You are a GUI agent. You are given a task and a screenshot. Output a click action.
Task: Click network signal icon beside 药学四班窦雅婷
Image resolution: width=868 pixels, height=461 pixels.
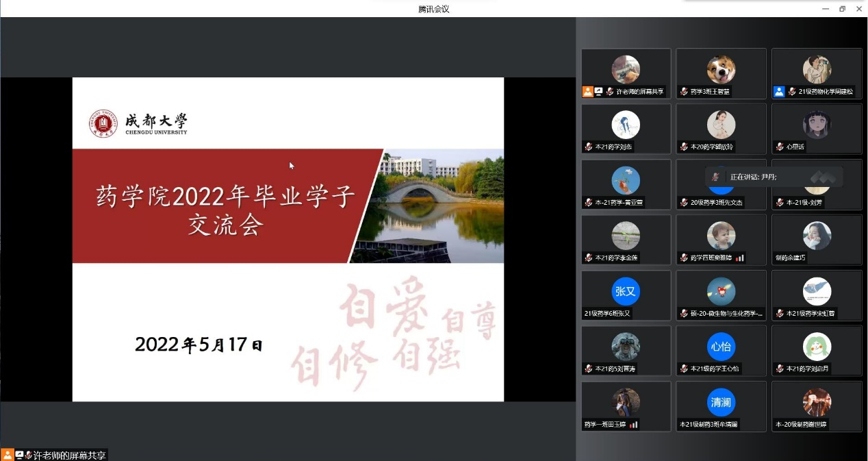pos(740,258)
